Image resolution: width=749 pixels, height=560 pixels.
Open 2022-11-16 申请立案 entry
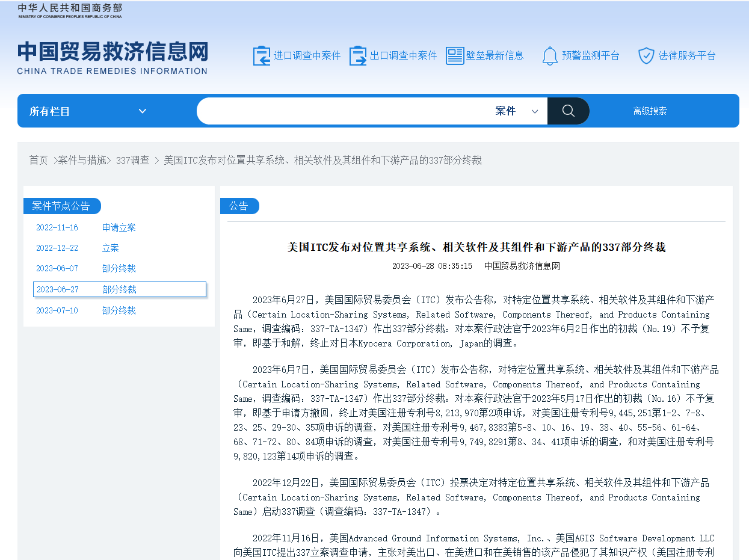point(119,227)
